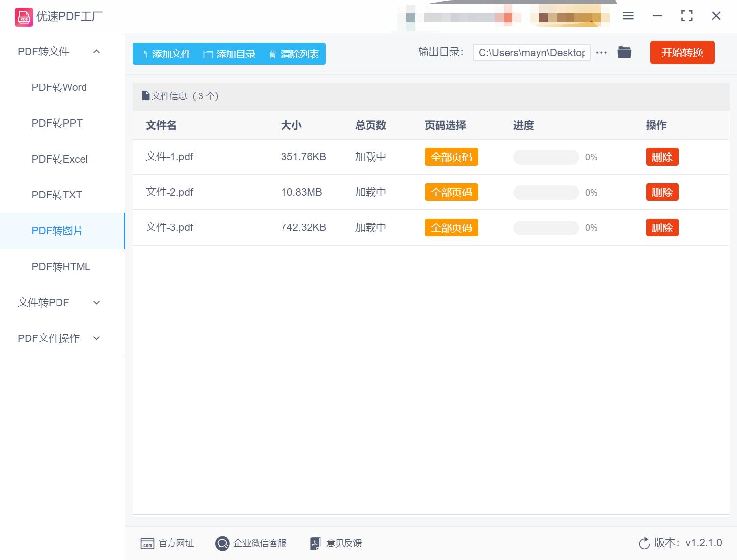The width and height of the screenshot is (737, 560).
Task: Click 开始转换 to start conversion
Action: point(682,53)
